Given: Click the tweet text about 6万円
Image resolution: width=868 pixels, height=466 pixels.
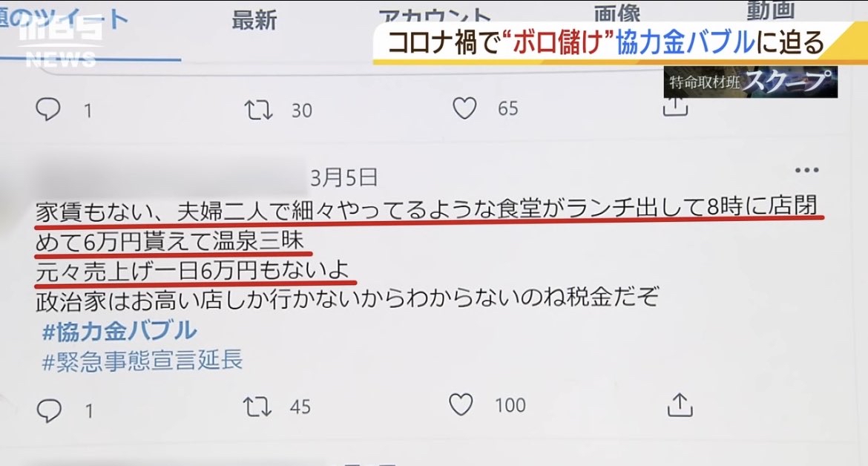Looking at the screenshot, I should point(427,255).
